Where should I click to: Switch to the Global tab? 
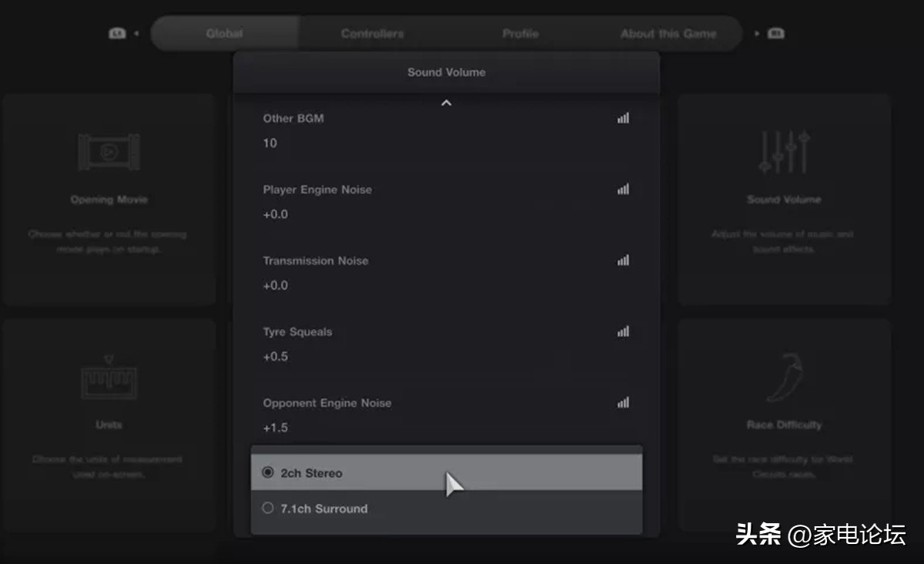tap(225, 34)
